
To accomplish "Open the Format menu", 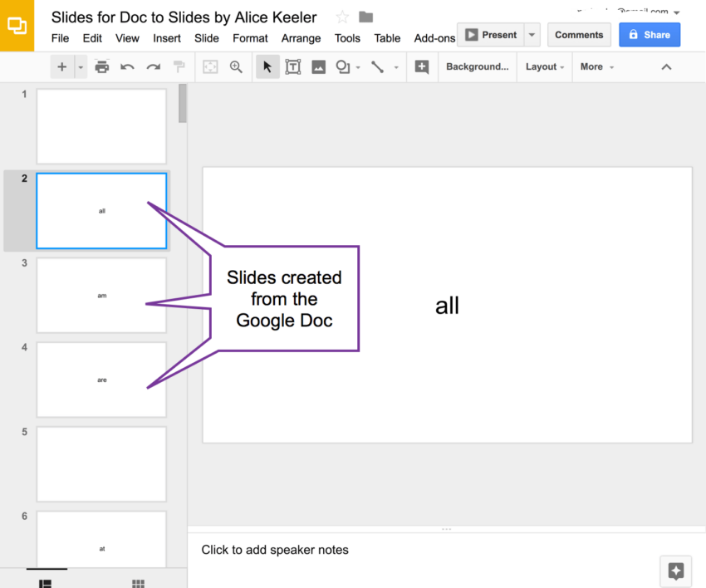I will pyautogui.click(x=250, y=38).
